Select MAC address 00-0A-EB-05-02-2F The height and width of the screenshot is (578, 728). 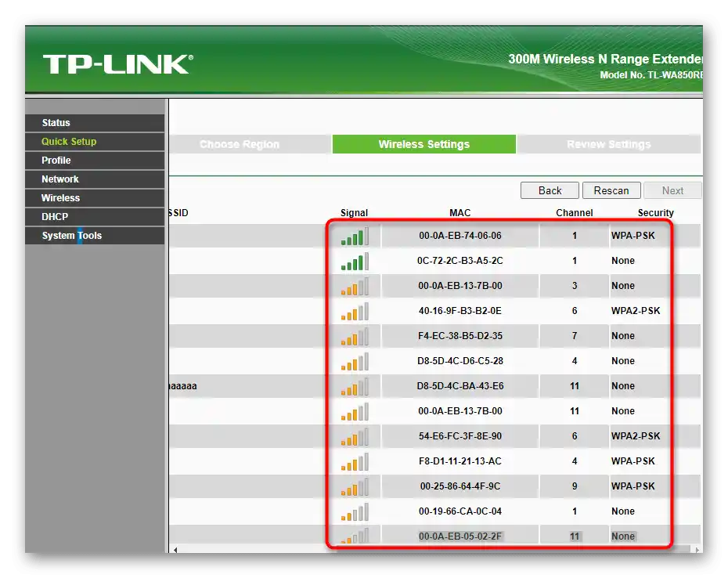[460, 536]
